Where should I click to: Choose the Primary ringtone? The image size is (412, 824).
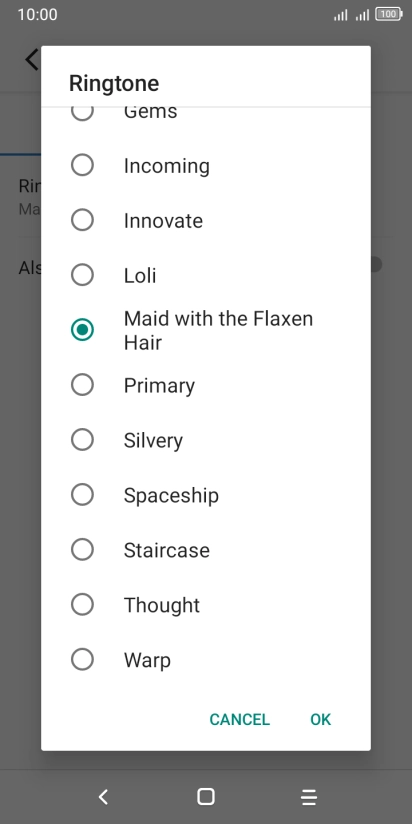point(206,385)
